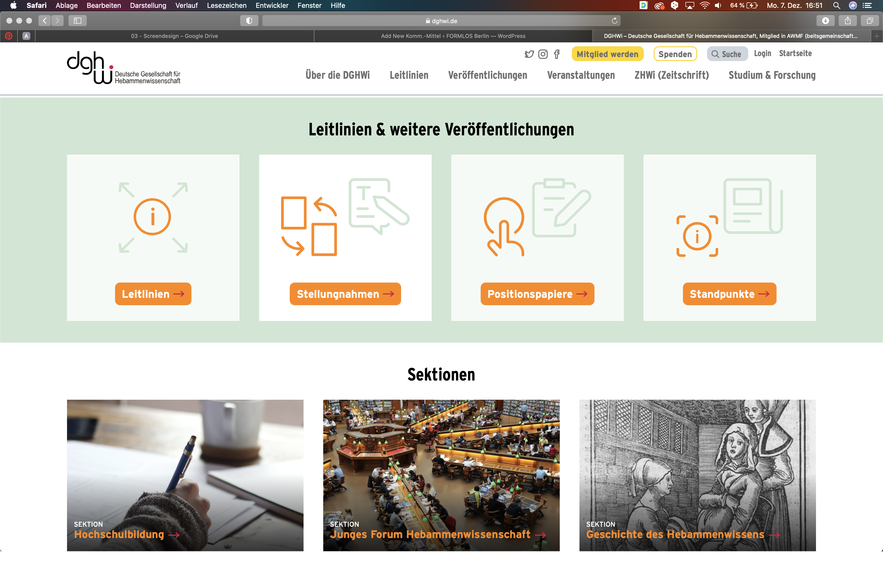The width and height of the screenshot is (883, 588).
Task: Reload the page with the refresh icon
Action: coord(614,21)
